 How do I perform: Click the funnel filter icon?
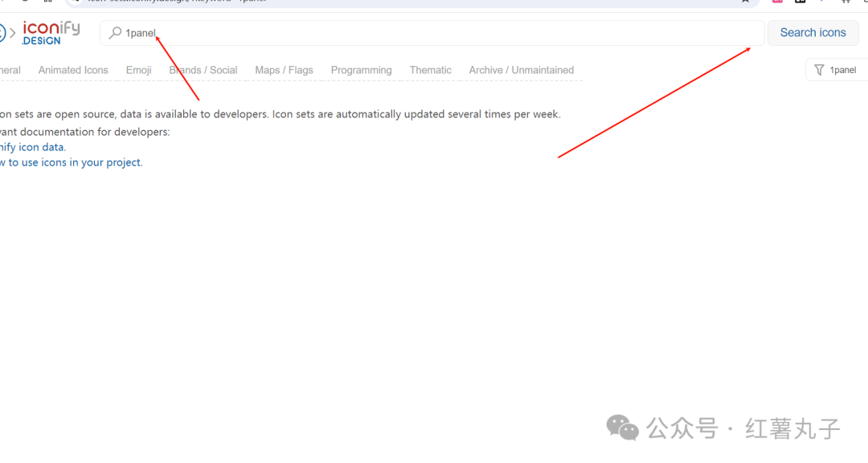(819, 70)
